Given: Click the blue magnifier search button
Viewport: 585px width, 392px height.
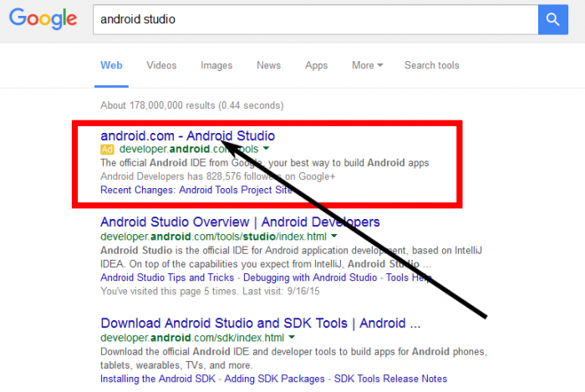Looking at the screenshot, I should (x=553, y=19).
